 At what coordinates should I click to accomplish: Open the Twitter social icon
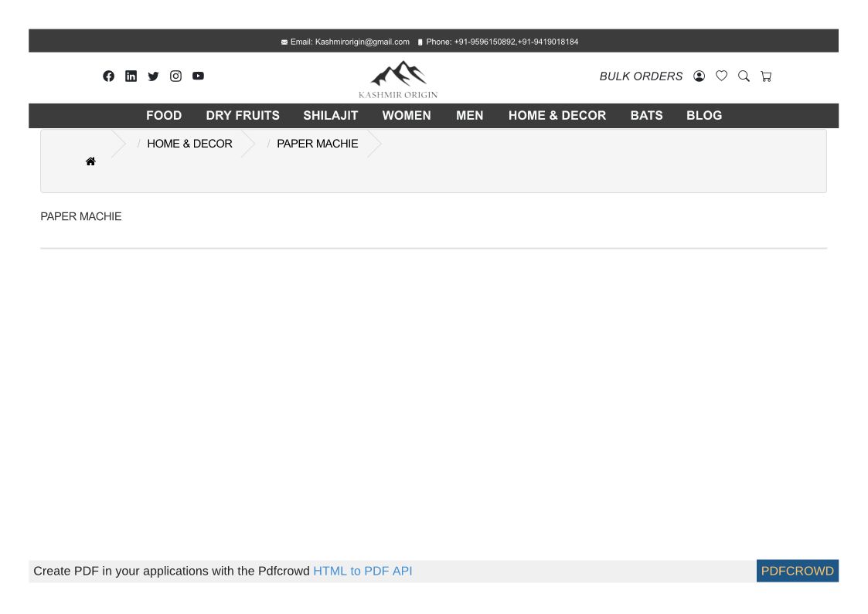coord(153,76)
